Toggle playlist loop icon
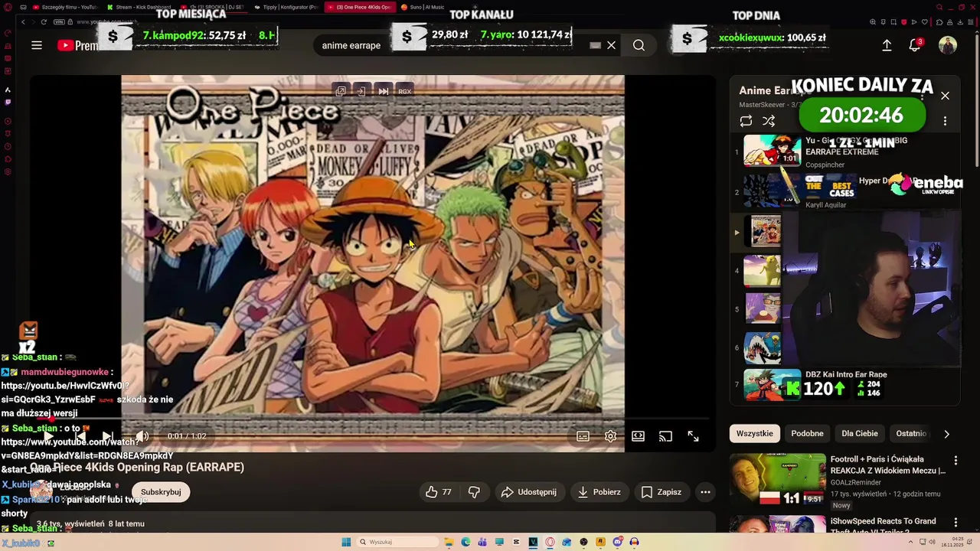 (746, 121)
